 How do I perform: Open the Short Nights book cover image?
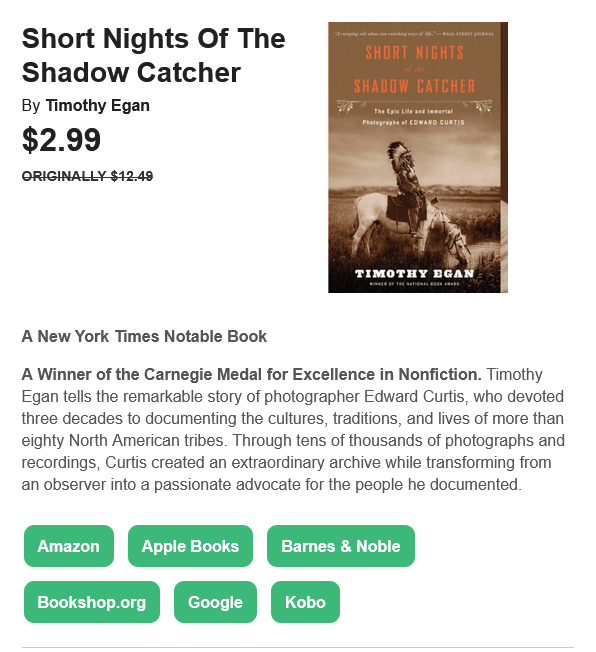pyautogui.click(x=418, y=157)
